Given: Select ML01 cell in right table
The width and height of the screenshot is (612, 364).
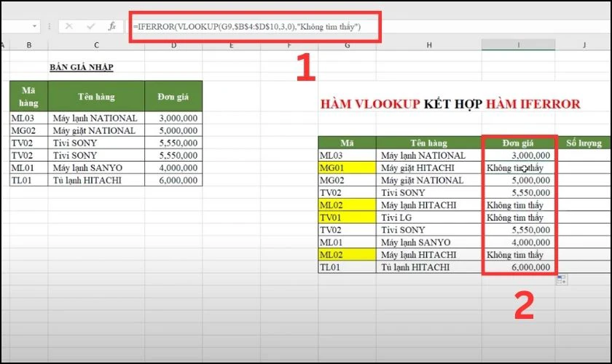Looking at the screenshot, I should pyautogui.click(x=348, y=242).
